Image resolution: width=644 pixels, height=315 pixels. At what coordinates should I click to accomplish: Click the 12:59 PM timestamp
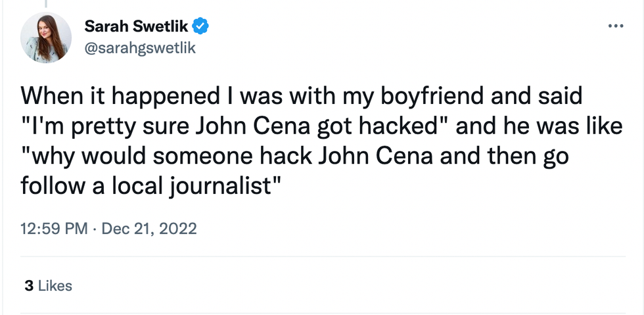coord(54,229)
